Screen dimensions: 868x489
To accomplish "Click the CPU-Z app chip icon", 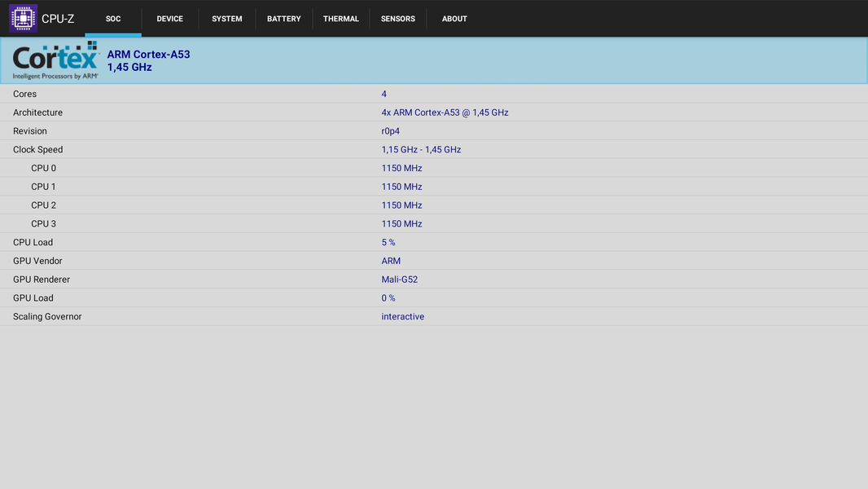I will coord(23,18).
